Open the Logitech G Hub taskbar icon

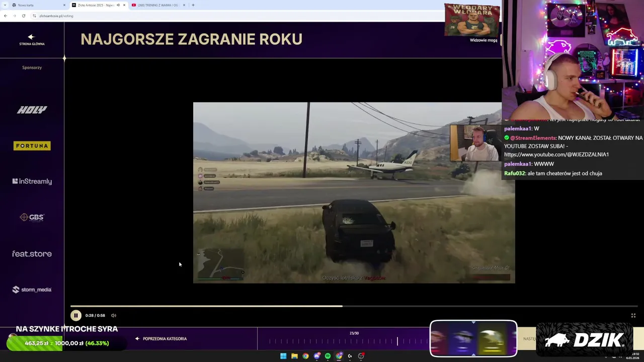tap(350, 356)
